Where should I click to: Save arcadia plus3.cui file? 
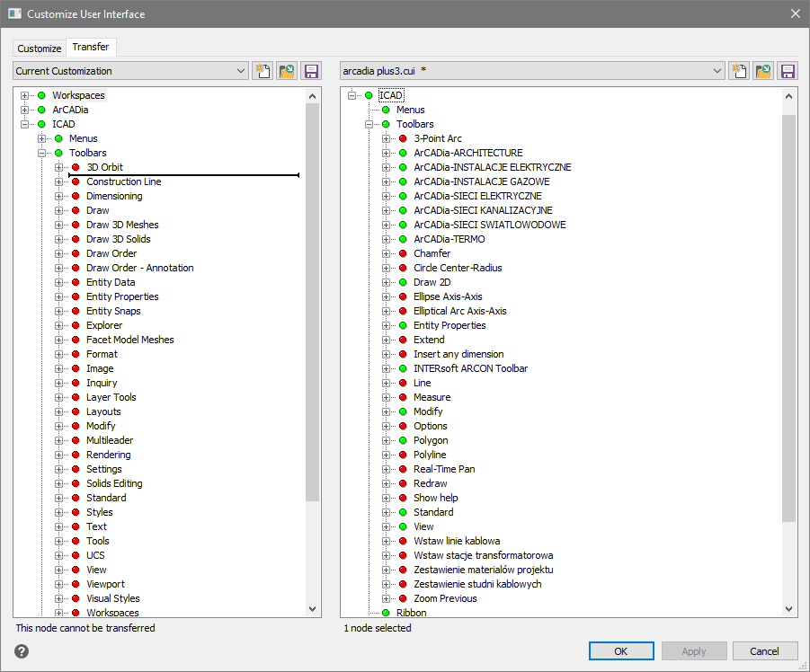(x=788, y=71)
